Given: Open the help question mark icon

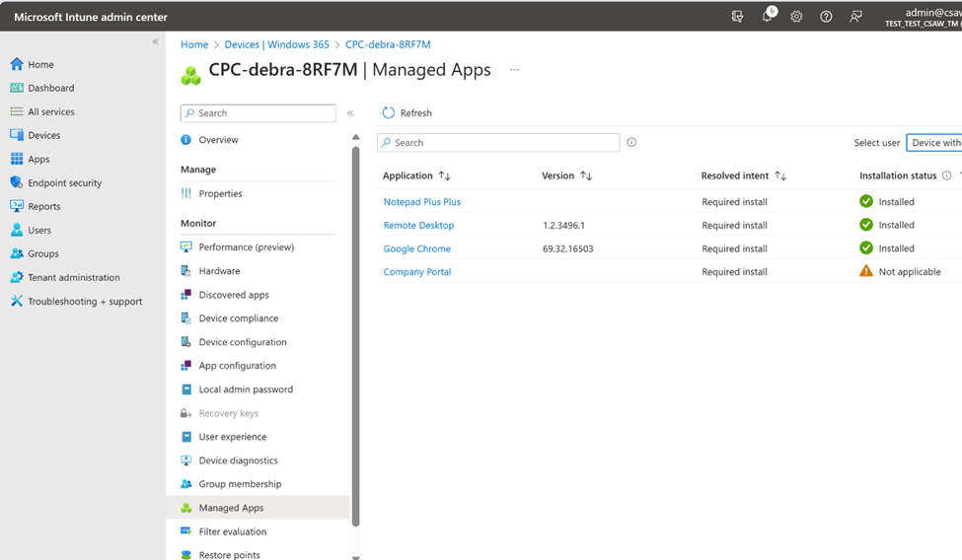Looking at the screenshot, I should (826, 17).
